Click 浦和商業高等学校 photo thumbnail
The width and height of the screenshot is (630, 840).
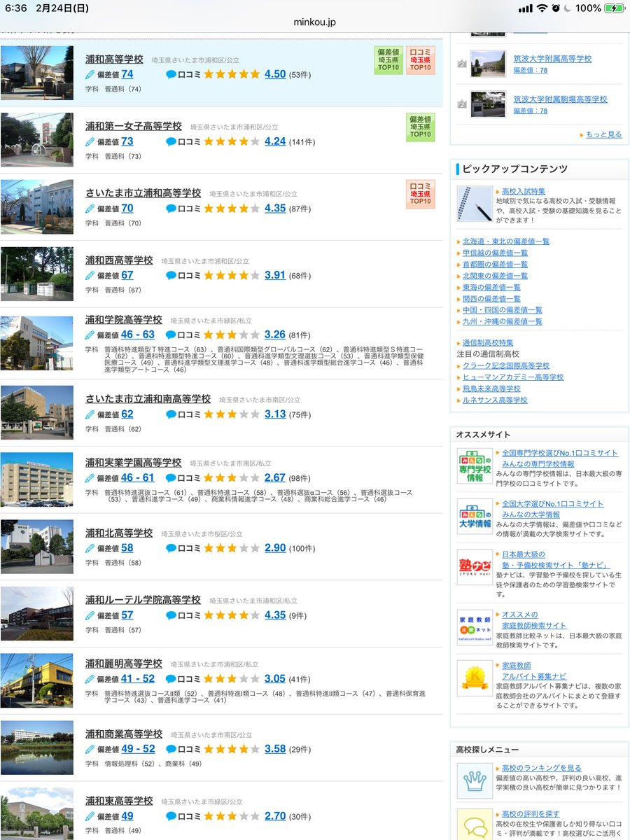(36, 748)
